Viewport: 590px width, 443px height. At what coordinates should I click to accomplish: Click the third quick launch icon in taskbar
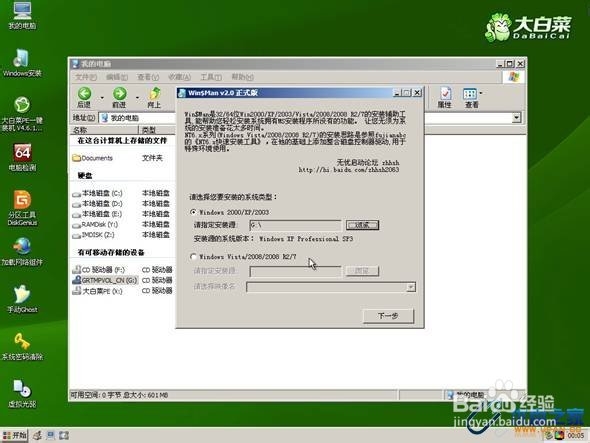click(x=64, y=435)
